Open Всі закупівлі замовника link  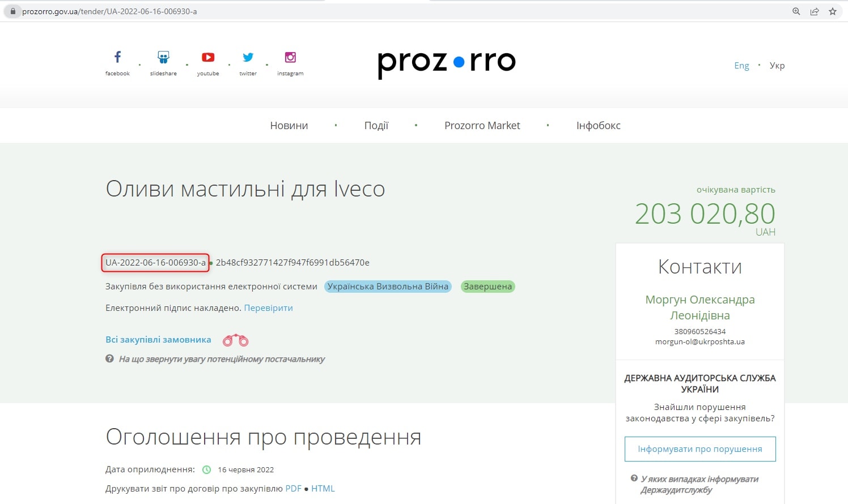pyautogui.click(x=158, y=340)
